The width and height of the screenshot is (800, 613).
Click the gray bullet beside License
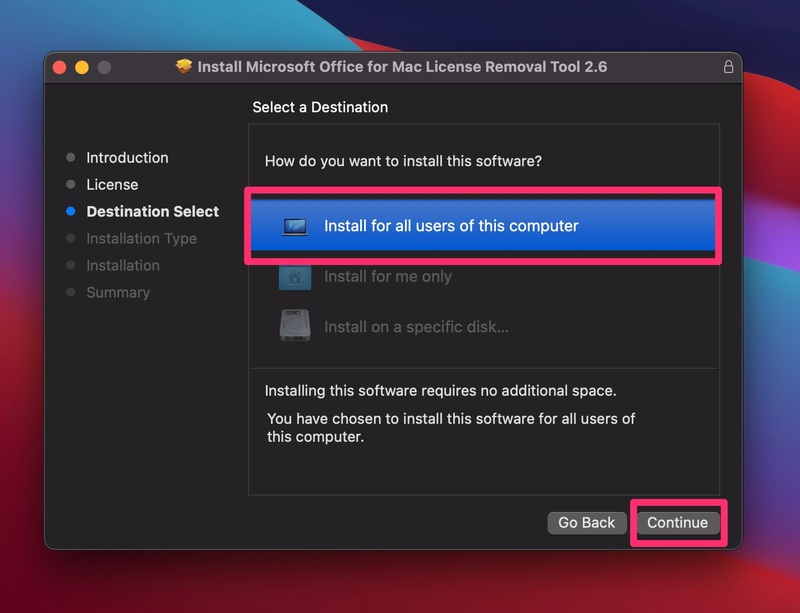pos(70,185)
